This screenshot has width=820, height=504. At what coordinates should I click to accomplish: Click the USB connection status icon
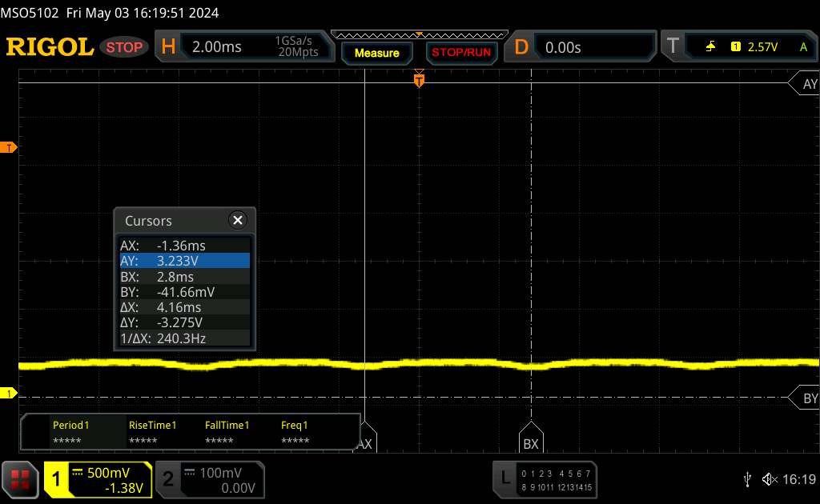pyautogui.click(x=747, y=479)
